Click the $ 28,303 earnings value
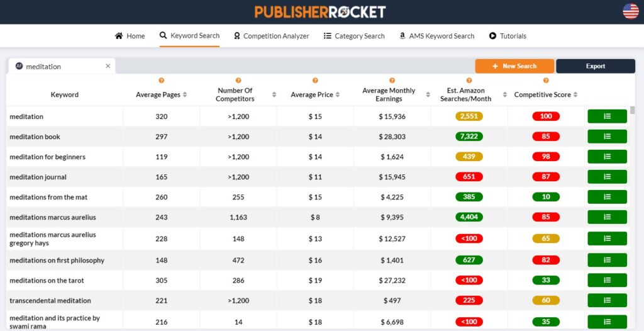Image resolution: width=644 pixels, height=331 pixels. [392, 137]
